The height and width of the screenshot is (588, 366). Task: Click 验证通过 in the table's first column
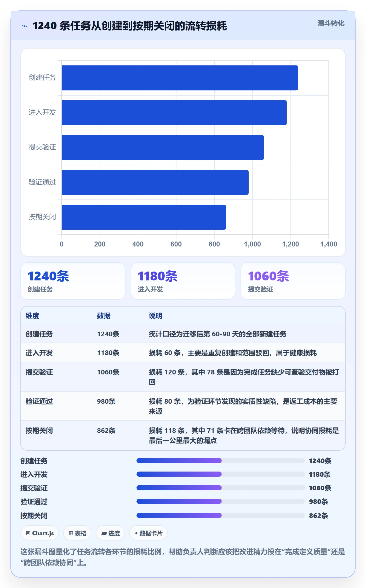point(39,401)
